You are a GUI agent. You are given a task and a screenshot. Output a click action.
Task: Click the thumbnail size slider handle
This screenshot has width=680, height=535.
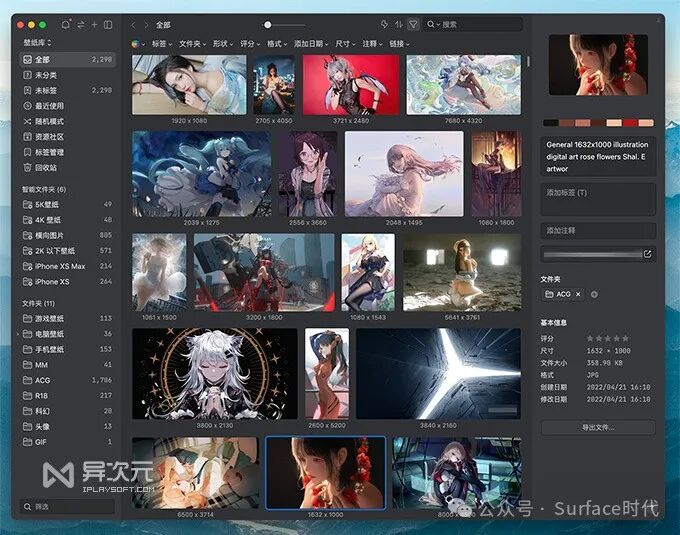pyautogui.click(x=268, y=25)
